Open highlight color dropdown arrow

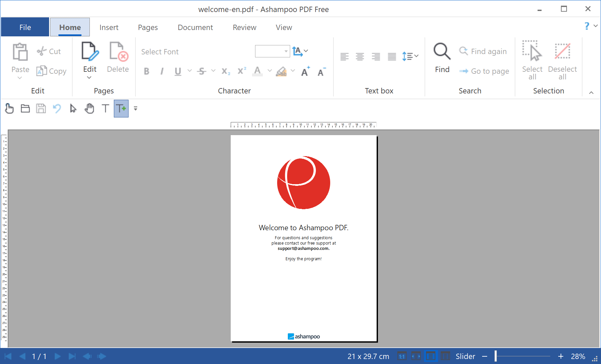click(x=293, y=70)
